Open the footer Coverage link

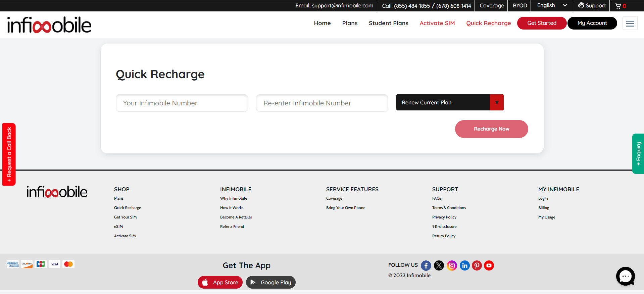334,198
